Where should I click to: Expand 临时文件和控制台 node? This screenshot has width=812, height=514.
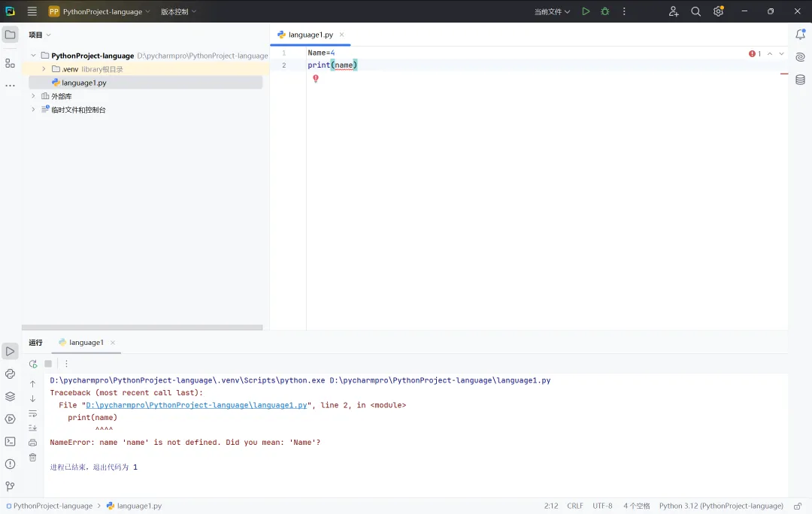pyautogui.click(x=34, y=110)
